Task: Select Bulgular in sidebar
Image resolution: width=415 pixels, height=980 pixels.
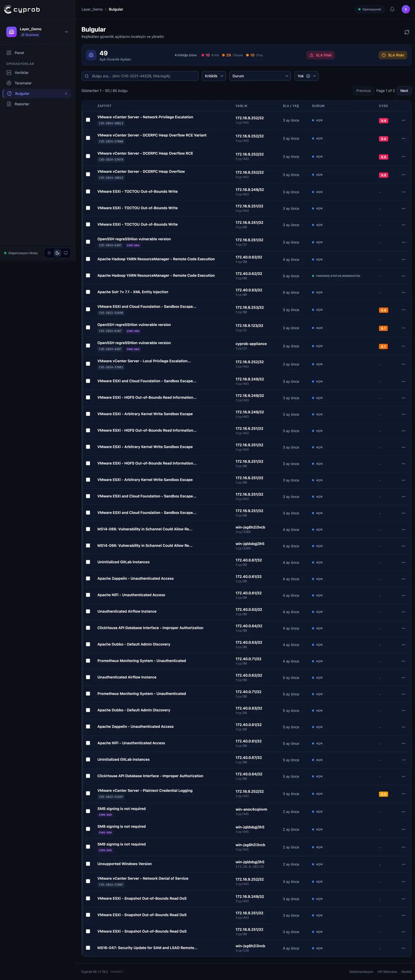Action: (37, 94)
